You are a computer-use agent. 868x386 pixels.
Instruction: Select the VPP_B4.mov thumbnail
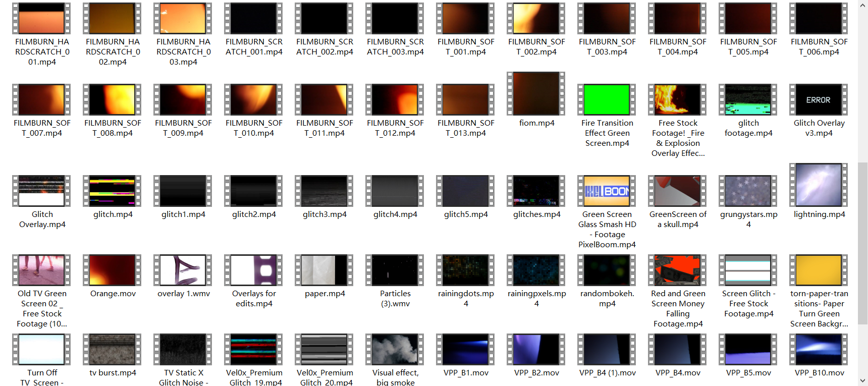tap(677, 350)
